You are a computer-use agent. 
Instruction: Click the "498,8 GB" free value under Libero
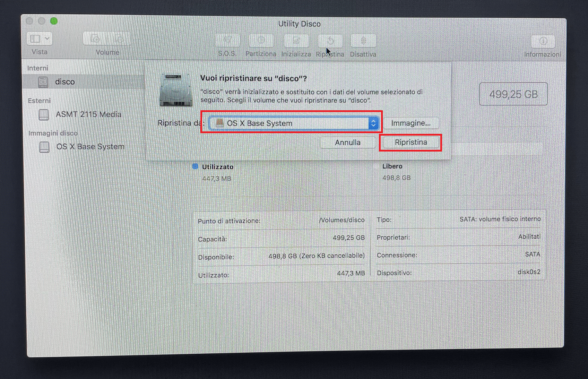coord(396,178)
